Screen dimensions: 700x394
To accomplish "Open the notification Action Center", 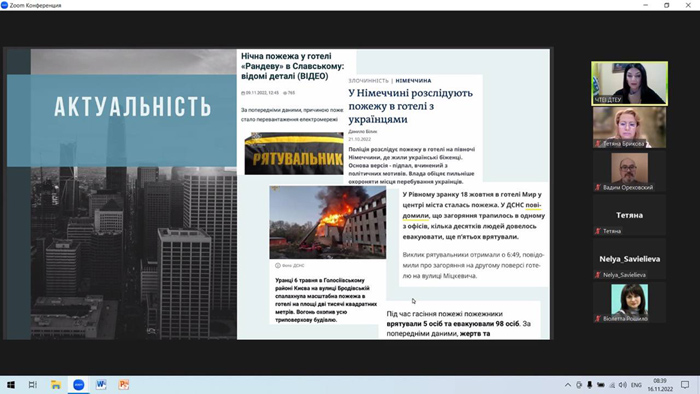I will point(685,385).
